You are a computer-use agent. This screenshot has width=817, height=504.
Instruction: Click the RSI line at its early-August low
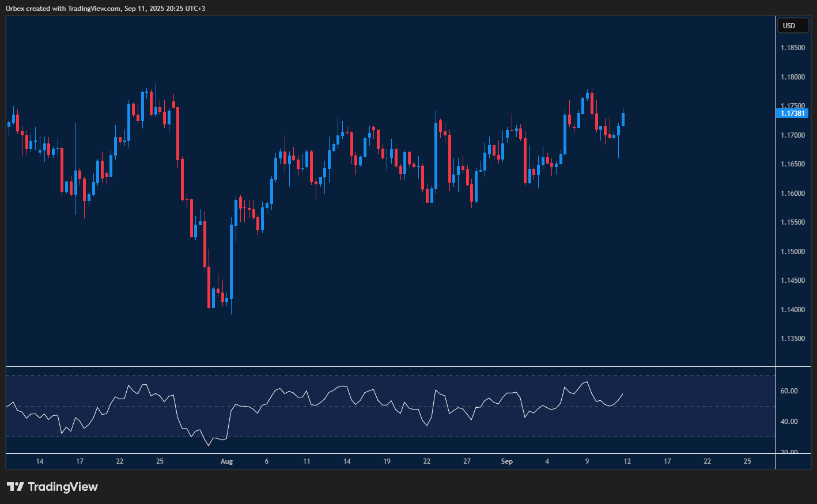209,445
